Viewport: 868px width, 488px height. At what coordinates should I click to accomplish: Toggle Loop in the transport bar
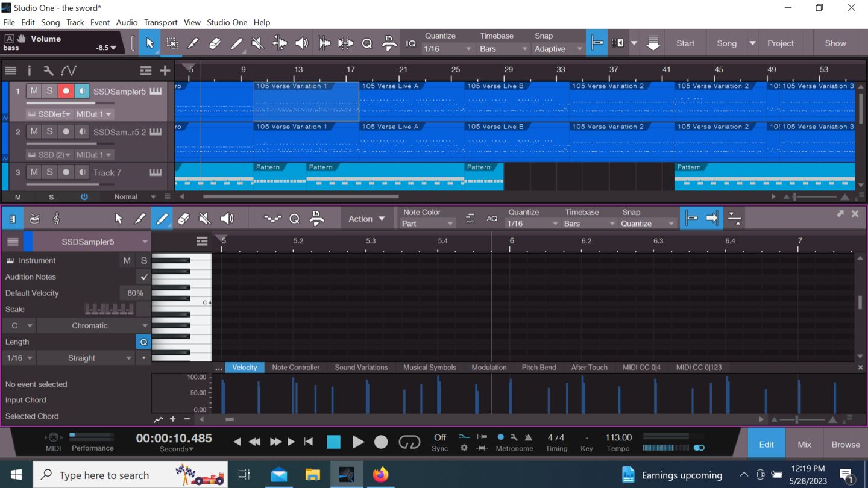click(x=409, y=442)
